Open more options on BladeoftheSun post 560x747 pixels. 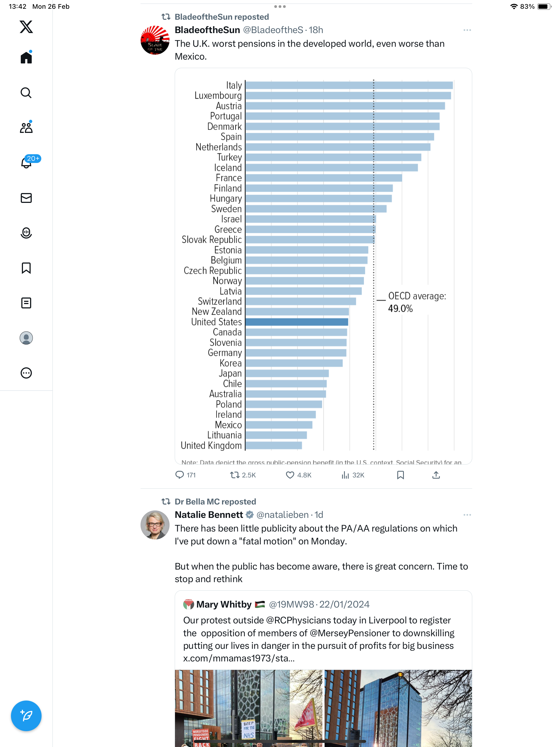point(467,30)
